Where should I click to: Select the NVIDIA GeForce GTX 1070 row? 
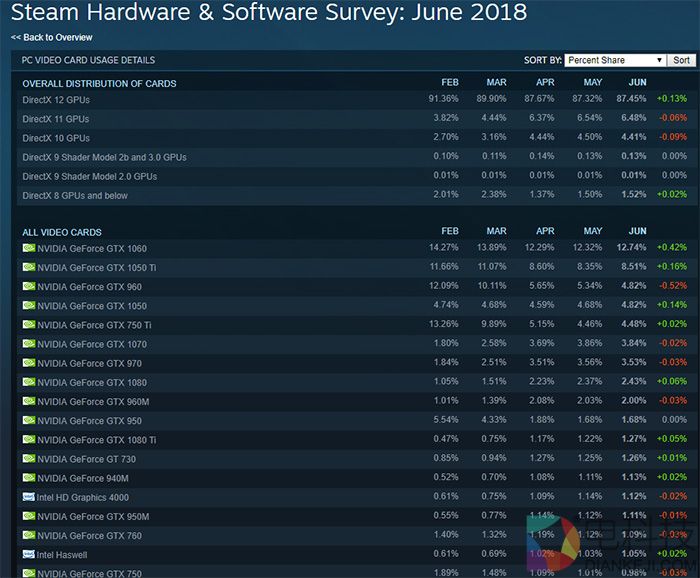(93, 344)
